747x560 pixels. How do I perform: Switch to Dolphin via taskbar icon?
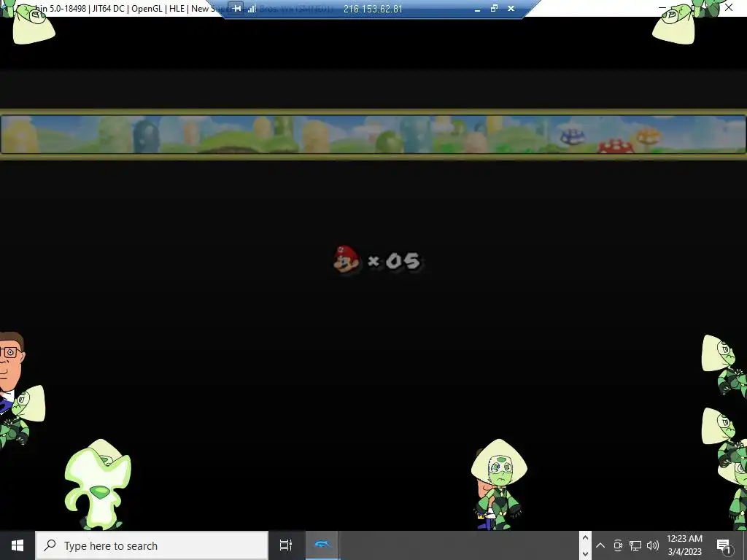322,545
